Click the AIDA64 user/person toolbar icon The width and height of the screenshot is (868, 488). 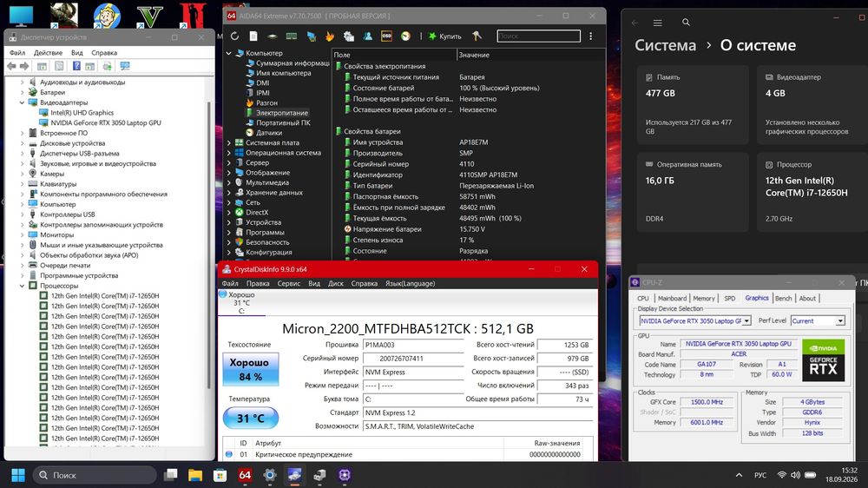[x=367, y=36]
